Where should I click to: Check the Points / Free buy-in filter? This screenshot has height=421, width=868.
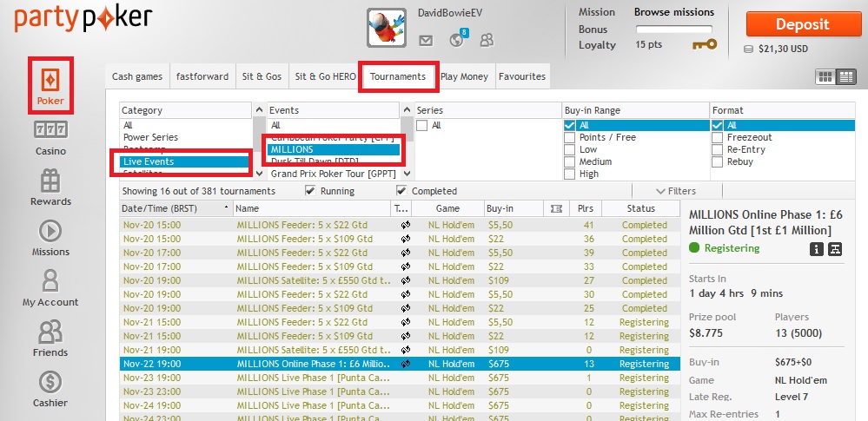569,138
